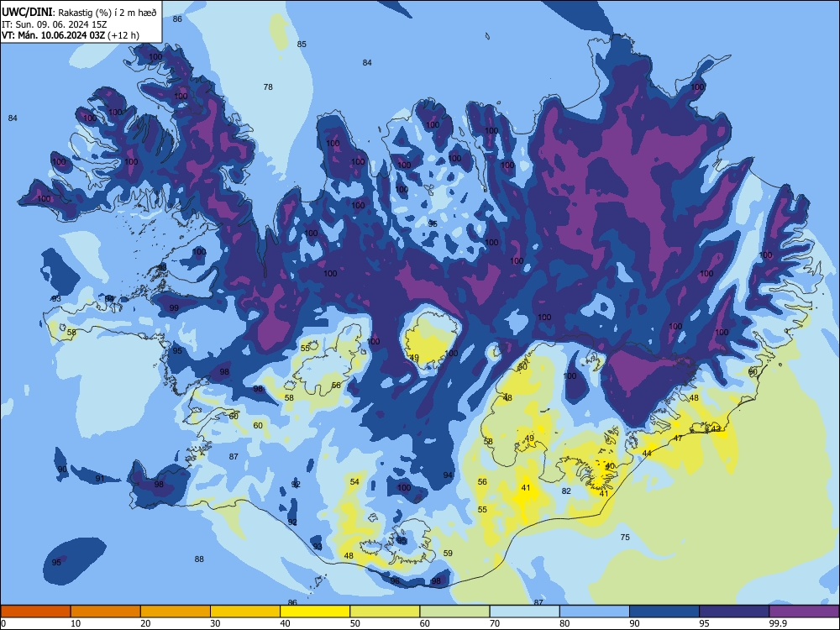Choose the 80–90 light blue legend swatch
Viewport: 840px width, 630px height.
[x=594, y=612]
